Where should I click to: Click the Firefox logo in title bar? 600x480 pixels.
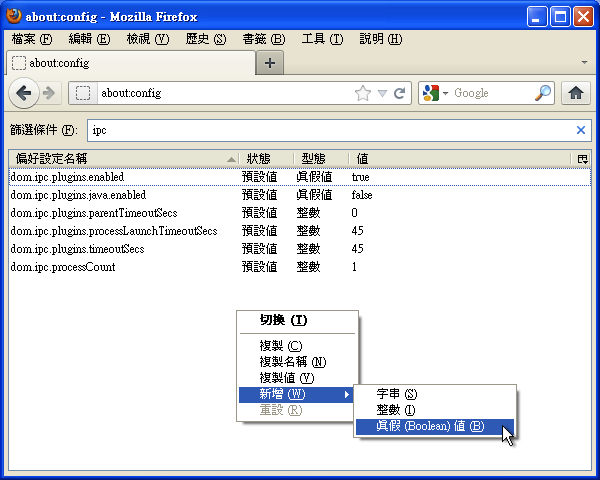point(14,16)
